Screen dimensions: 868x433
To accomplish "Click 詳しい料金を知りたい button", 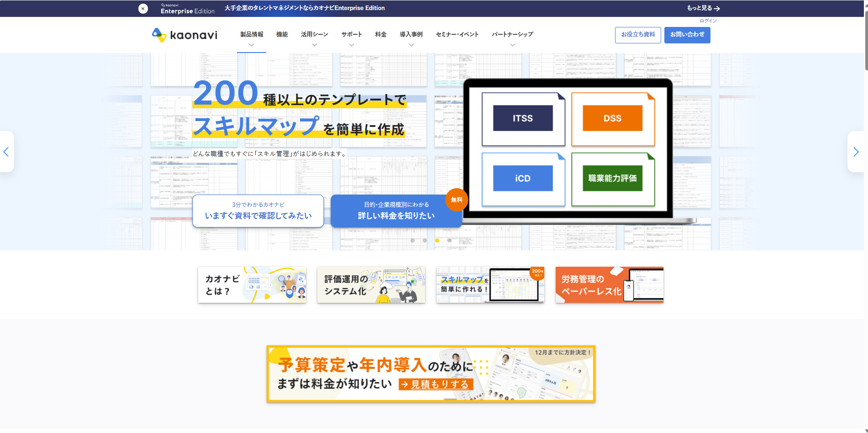I will point(396,211).
